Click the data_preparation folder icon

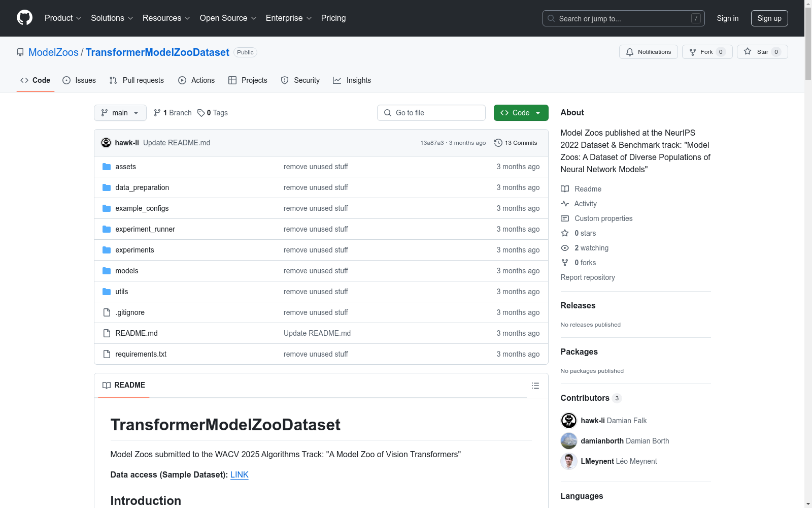point(107,187)
